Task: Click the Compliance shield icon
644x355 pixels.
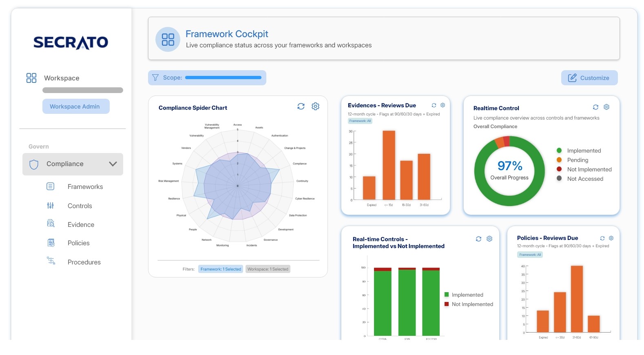Action: [x=34, y=164]
